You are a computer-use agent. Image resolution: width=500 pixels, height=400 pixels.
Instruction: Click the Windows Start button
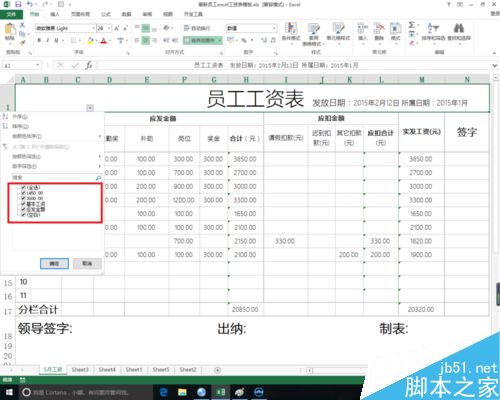point(9,392)
